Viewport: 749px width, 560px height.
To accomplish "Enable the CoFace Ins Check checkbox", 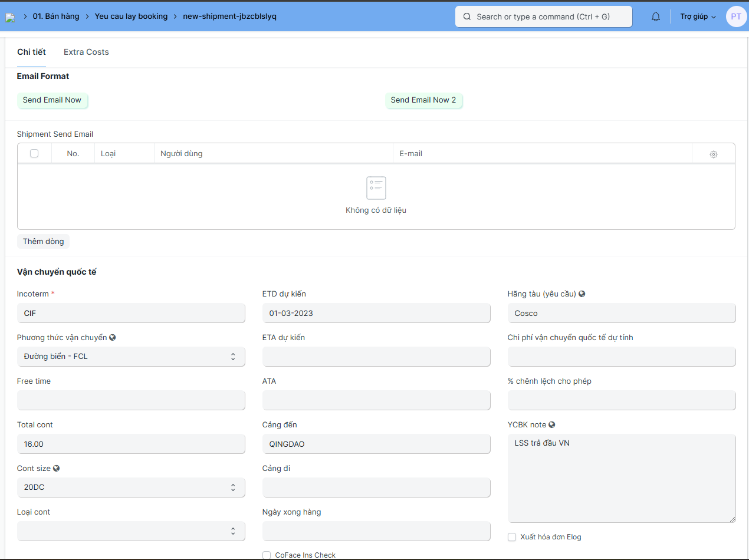I will (267, 555).
